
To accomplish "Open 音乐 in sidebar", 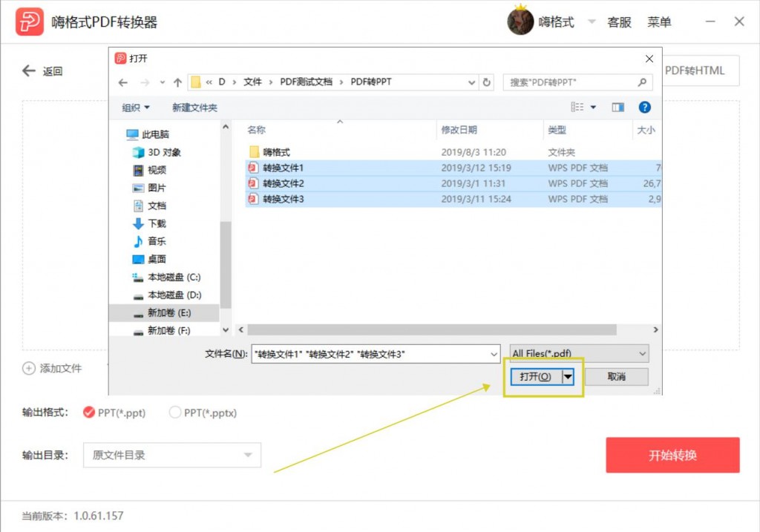I will (x=149, y=241).
